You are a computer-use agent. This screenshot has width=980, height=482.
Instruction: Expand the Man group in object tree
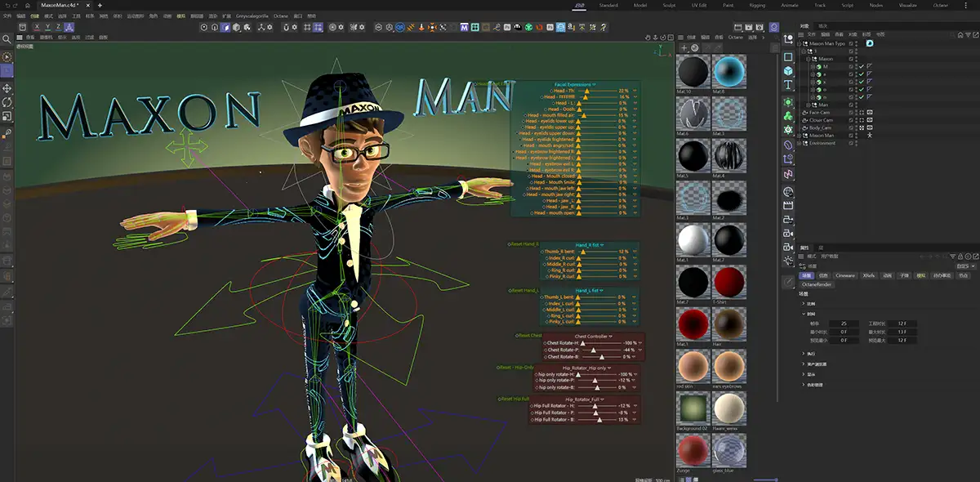coord(808,105)
